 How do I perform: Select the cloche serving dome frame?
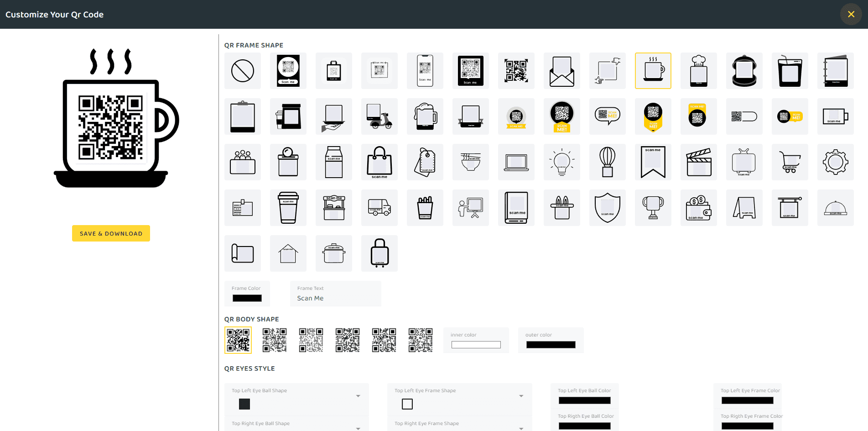pyautogui.click(x=836, y=208)
